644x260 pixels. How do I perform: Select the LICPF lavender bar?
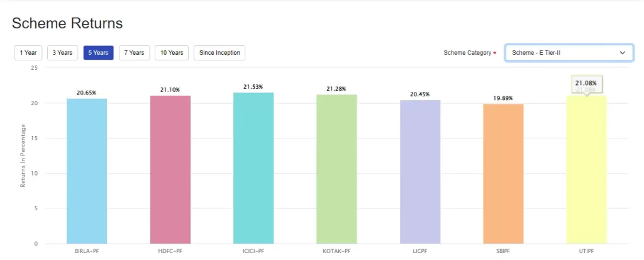pos(420,171)
